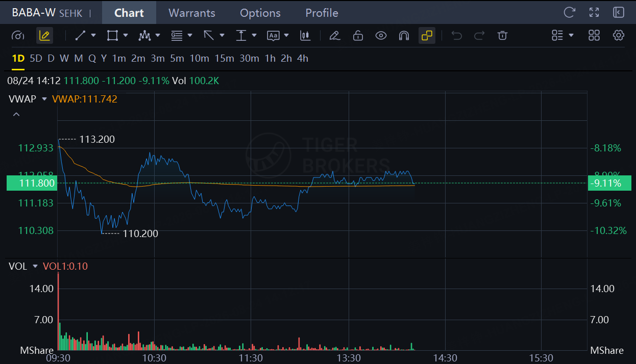
Task: Toggle the yellow drawing pencil mode
Action: (44, 36)
